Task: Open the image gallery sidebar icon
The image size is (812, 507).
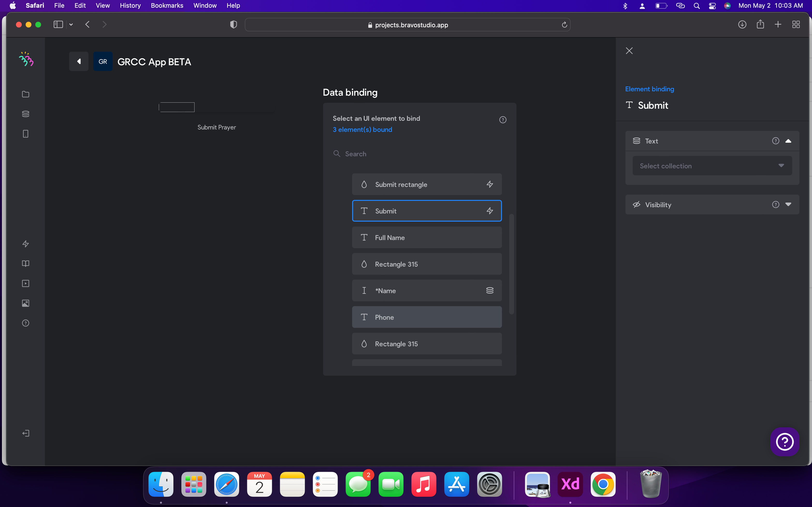Action: [x=26, y=303]
